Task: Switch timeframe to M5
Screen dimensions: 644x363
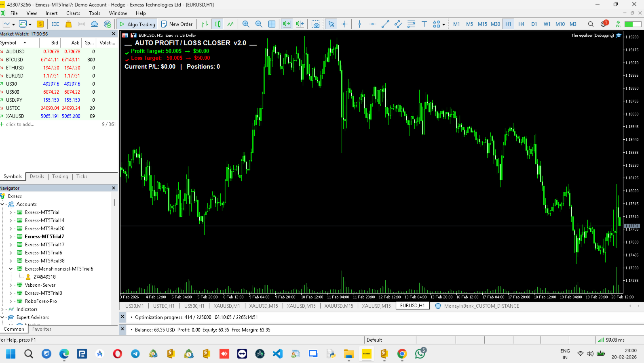Action: (469, 24)
